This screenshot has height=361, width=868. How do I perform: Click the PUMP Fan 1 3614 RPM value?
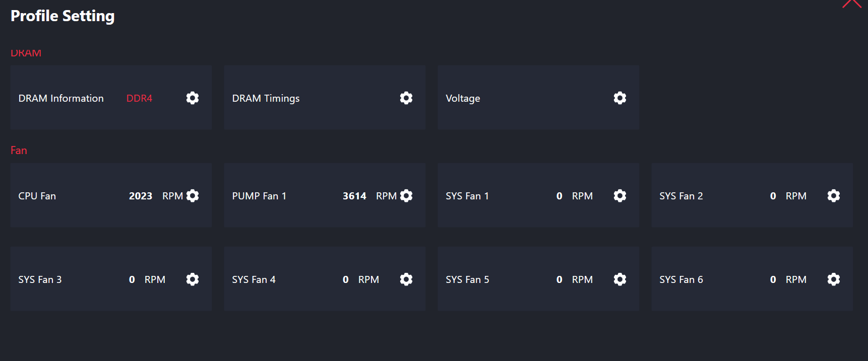(x=354, y=196)
